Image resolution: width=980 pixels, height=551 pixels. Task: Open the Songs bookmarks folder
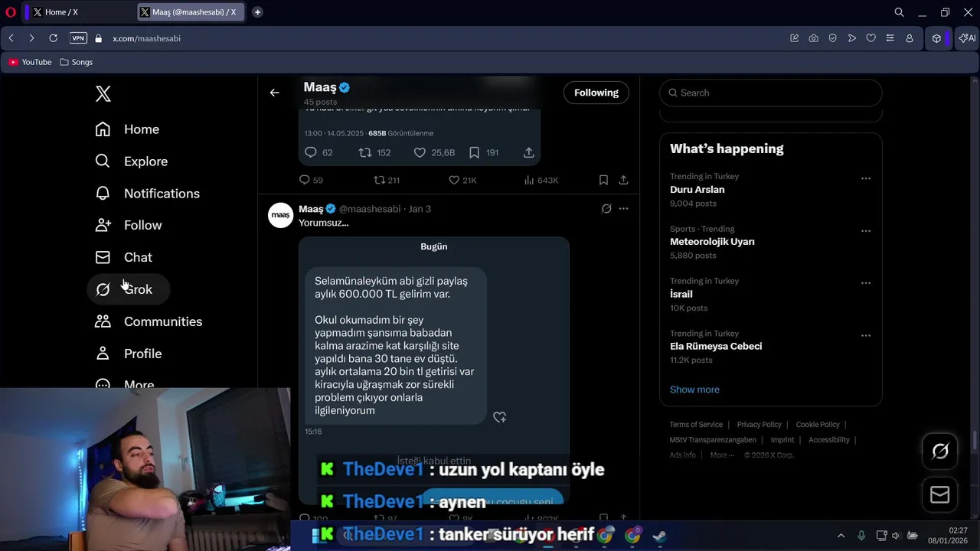76,62
